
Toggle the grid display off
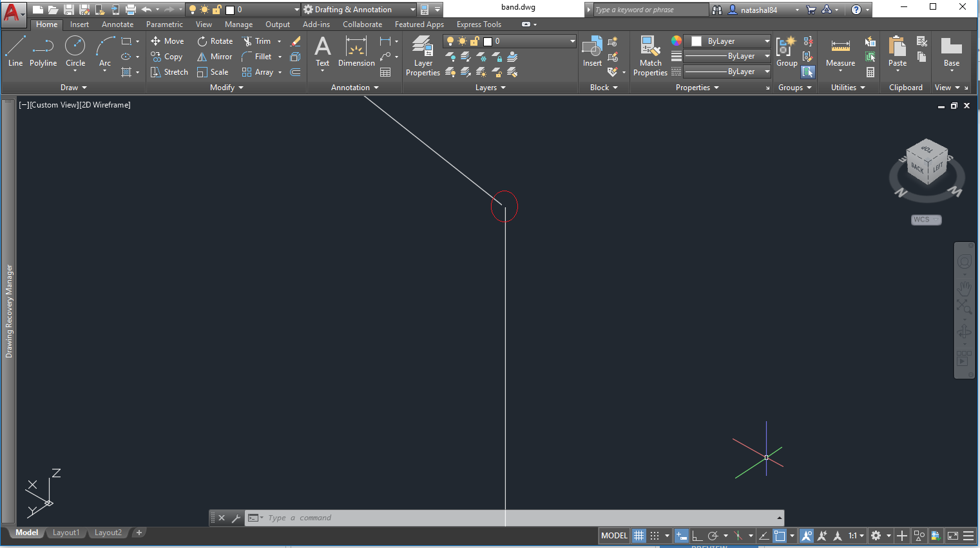coord(639,535)
